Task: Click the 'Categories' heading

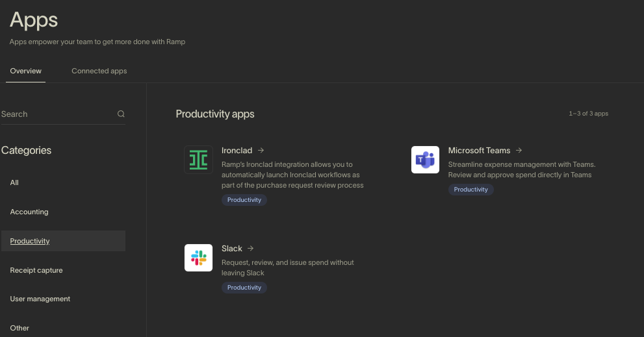Action: (26, 150)
